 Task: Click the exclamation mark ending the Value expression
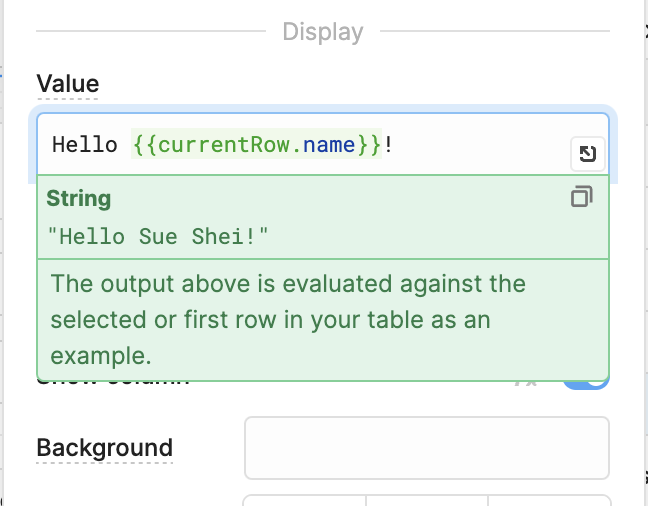[388, 145]
